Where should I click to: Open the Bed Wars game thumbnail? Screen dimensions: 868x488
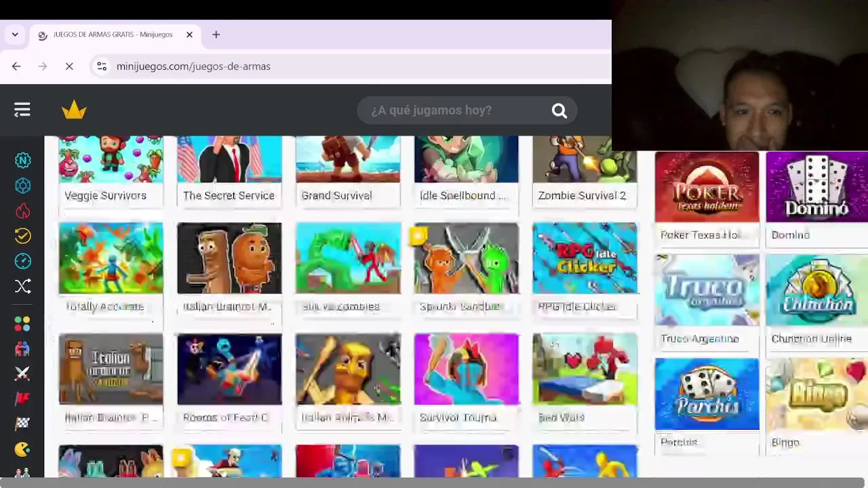tap(585, 369)
